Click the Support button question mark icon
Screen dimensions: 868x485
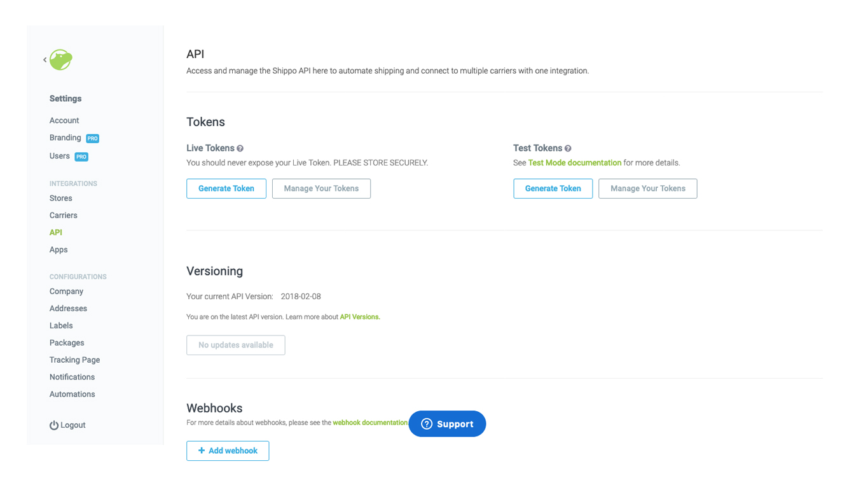click(x=427, y=424)
